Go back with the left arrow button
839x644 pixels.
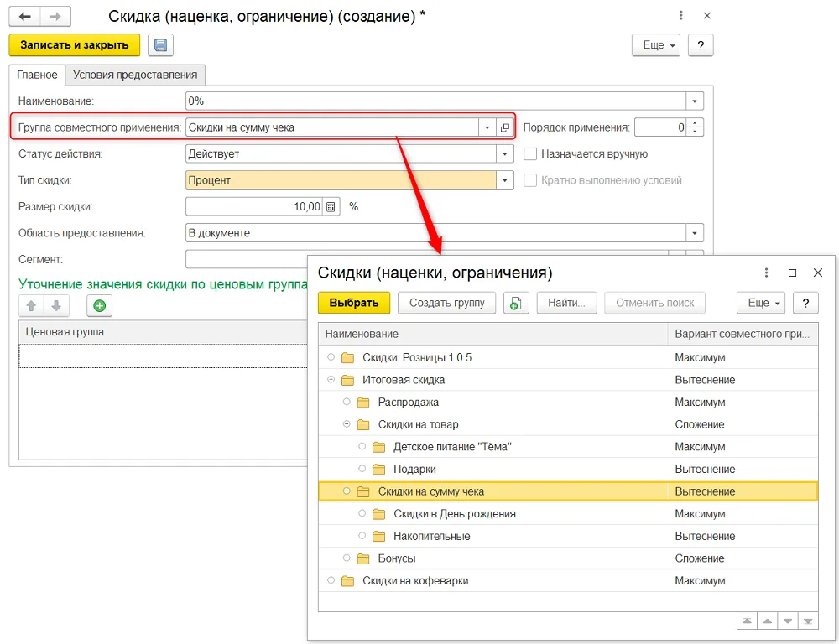(x=24, y=17)
